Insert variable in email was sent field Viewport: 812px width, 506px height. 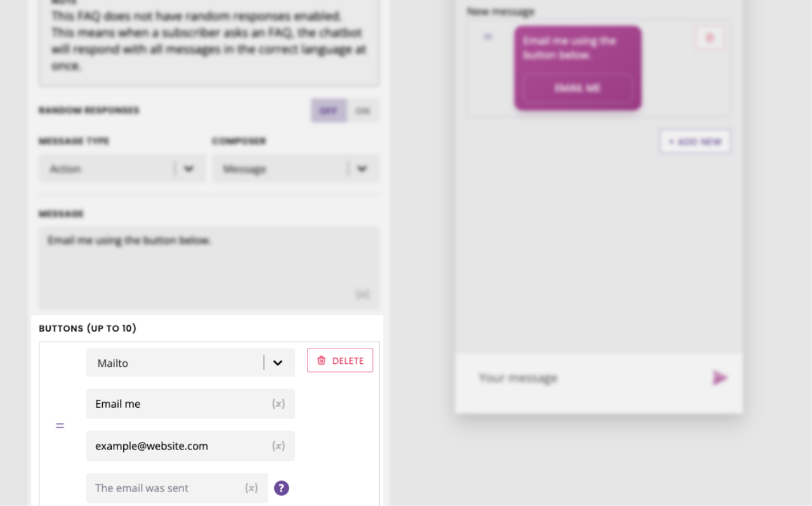tap(252, 488)
